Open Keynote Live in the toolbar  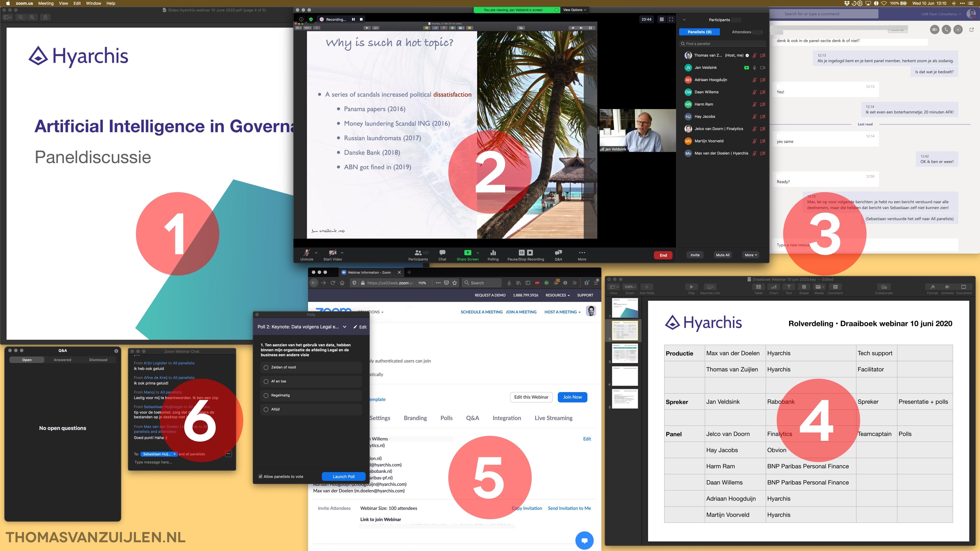710,287
